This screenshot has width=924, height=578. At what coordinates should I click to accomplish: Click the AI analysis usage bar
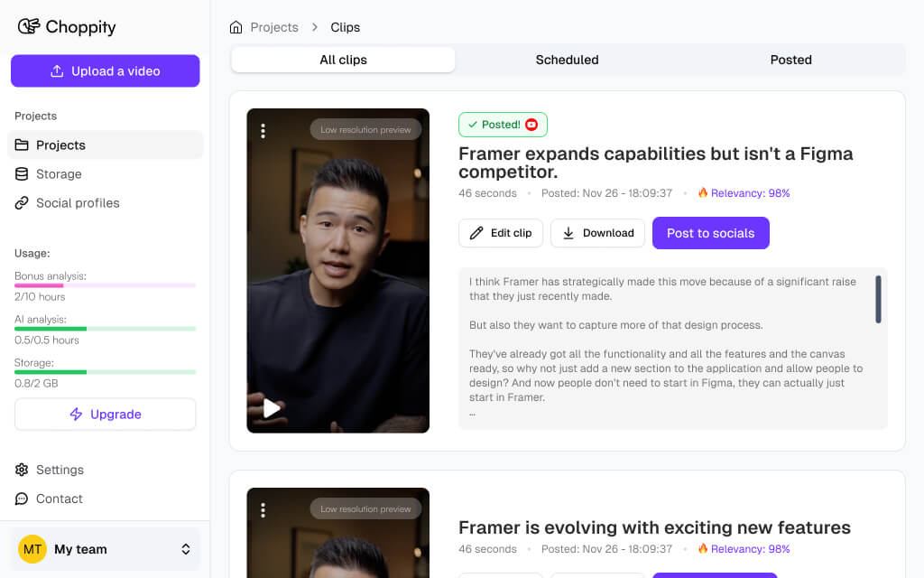tap(105, 329)
